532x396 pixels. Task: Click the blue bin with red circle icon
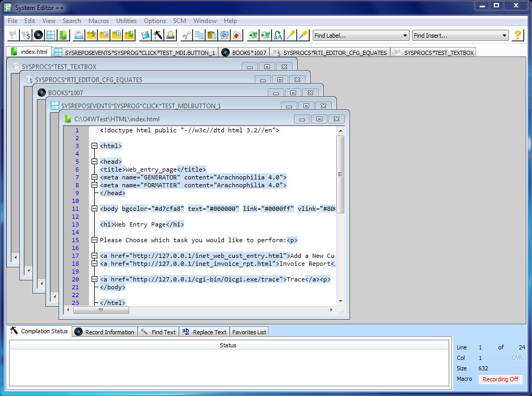[224, 35]
